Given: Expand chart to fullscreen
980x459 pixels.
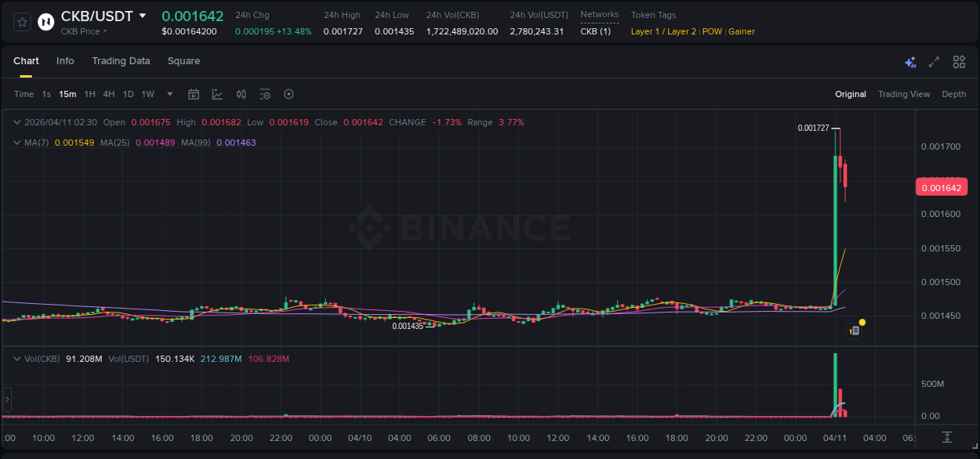Looking at the screenshot, I should pyautogui.click(x=934, y=62).
